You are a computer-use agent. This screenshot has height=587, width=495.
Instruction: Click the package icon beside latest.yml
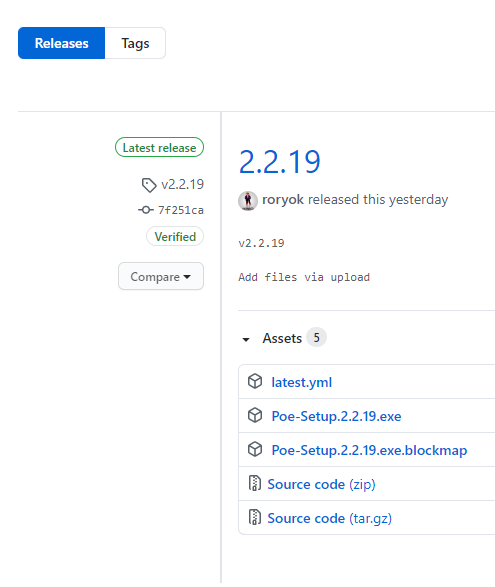[x=255, y=381]
